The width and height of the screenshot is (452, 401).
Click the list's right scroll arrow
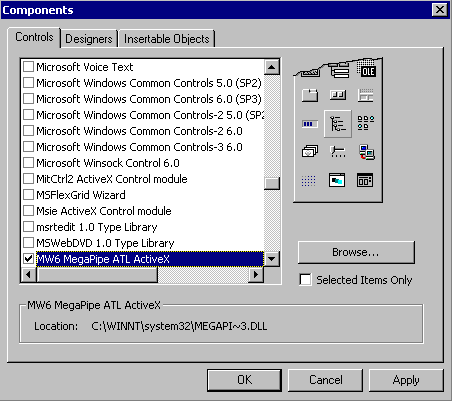pyautogui.click(x=256, y=275)
